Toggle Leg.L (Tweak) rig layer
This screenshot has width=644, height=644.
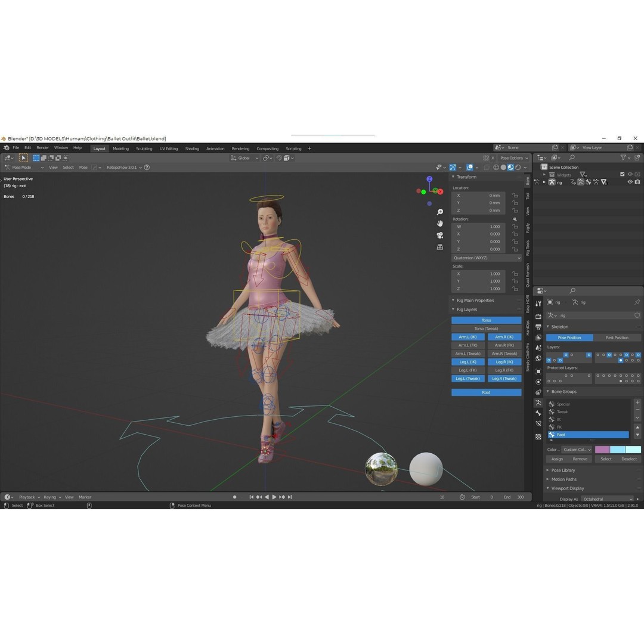pyautogui.click(x=468, y=379)
